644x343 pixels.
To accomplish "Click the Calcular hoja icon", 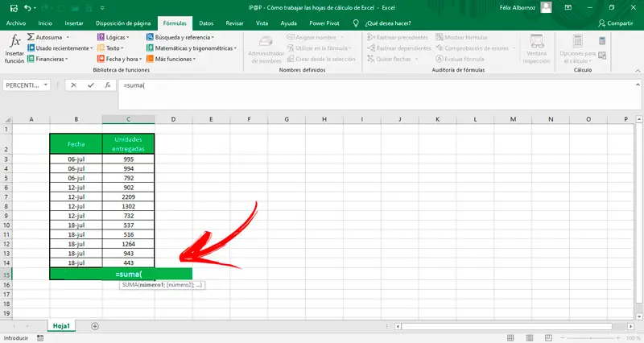I will point(602,55).
